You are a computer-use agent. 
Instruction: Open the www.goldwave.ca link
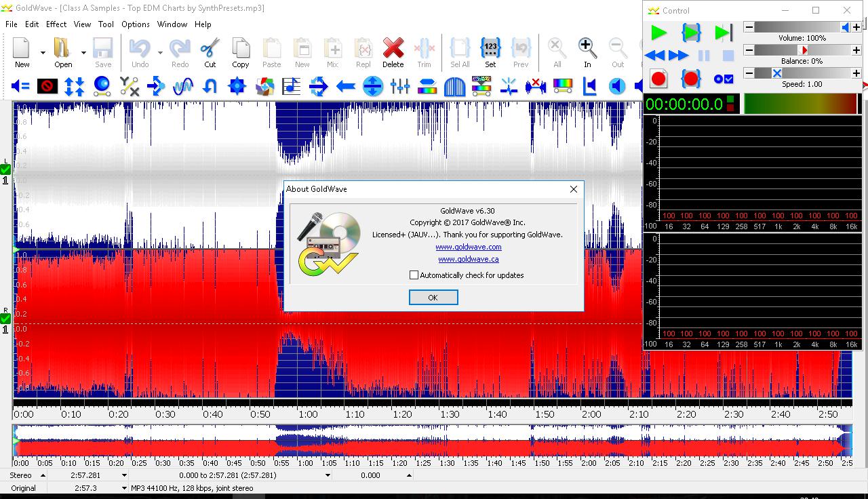pyautogui.click(x=469, y=259)
